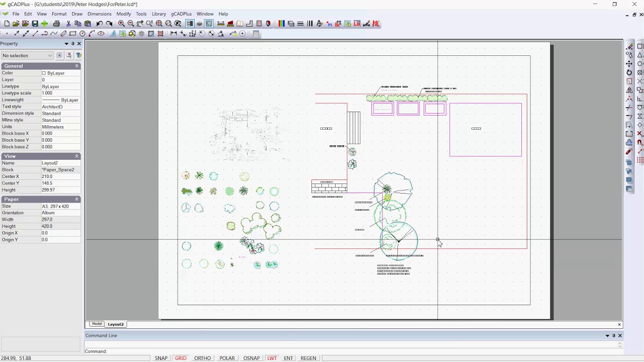The width and height of the screenshot is (644, 362).
Task: Click the REGEN button in status bar
Action: [x=308, y=358]
